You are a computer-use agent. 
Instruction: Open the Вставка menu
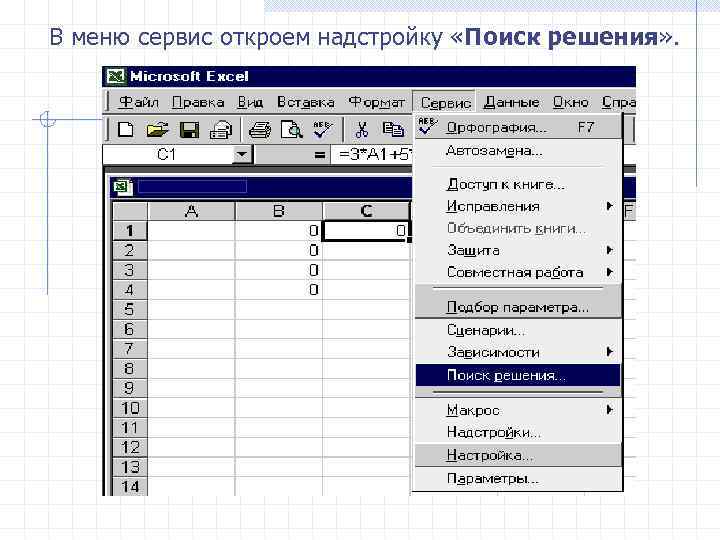coord(306,102)
